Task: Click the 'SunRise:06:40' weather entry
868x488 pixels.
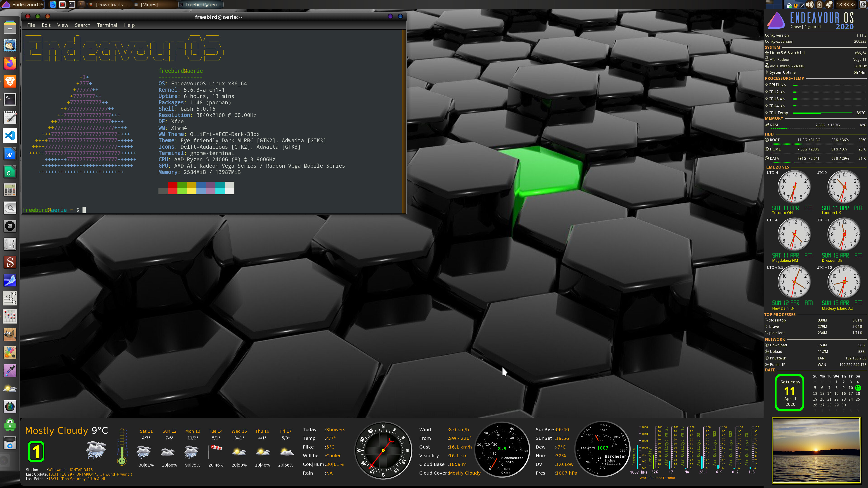Action: [552, 429]
